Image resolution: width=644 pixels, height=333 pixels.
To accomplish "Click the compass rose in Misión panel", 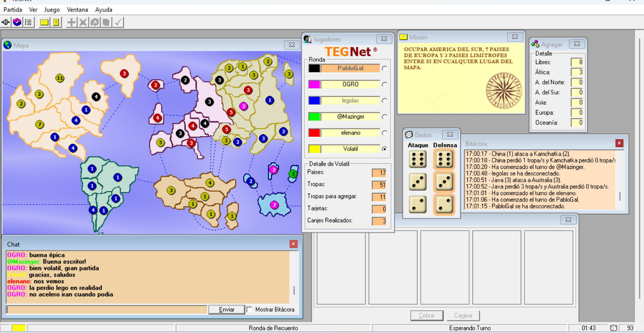I will click(504, 91).
